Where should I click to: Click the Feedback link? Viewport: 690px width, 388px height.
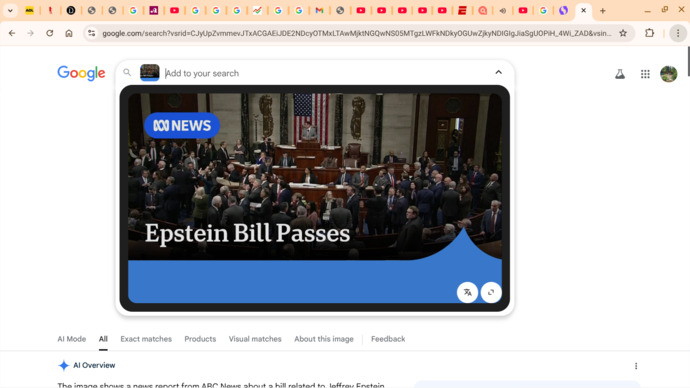coord(388,339)
